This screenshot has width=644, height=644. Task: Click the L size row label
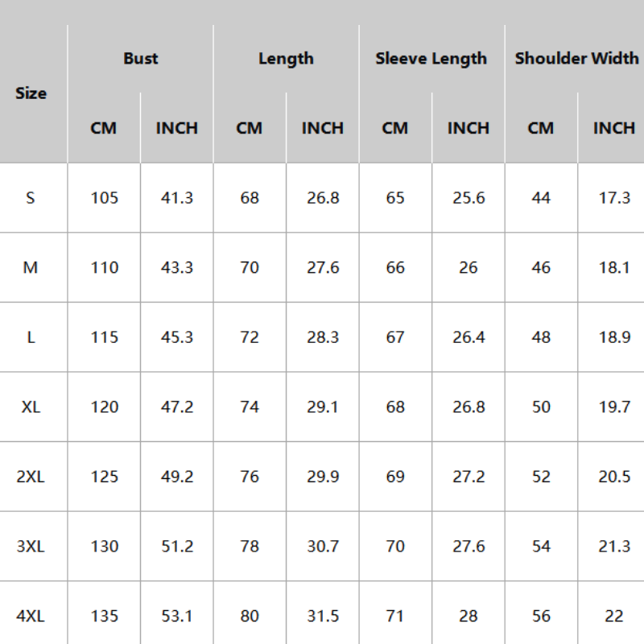click(31, 337)
